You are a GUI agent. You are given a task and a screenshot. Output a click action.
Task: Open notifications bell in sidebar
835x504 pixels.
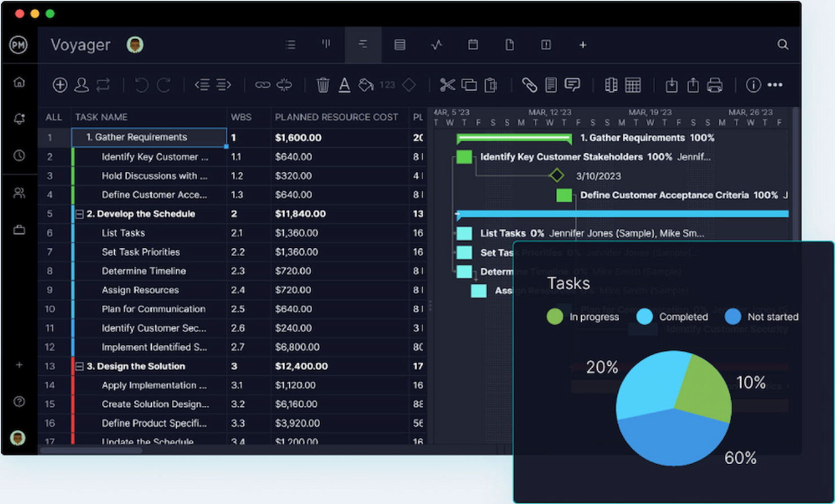pos(19,118)
